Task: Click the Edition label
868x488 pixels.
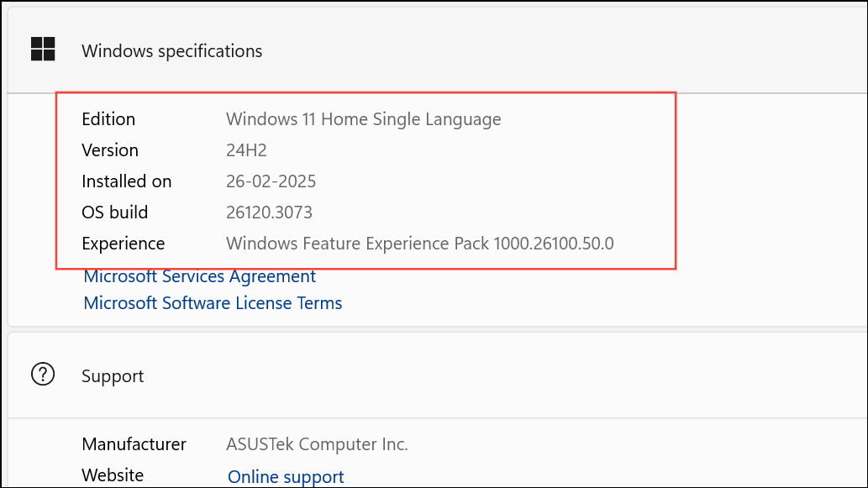Action: [x=108, y=119]
